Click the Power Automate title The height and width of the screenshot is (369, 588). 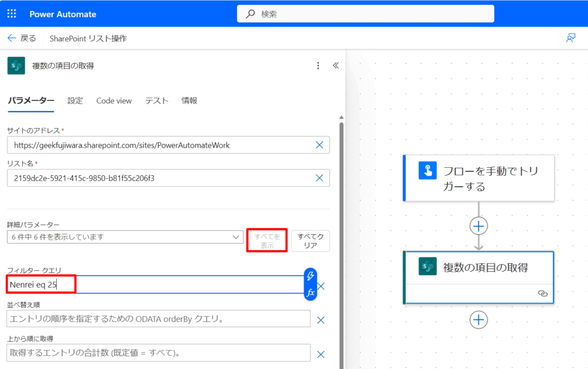click(63, 14)
